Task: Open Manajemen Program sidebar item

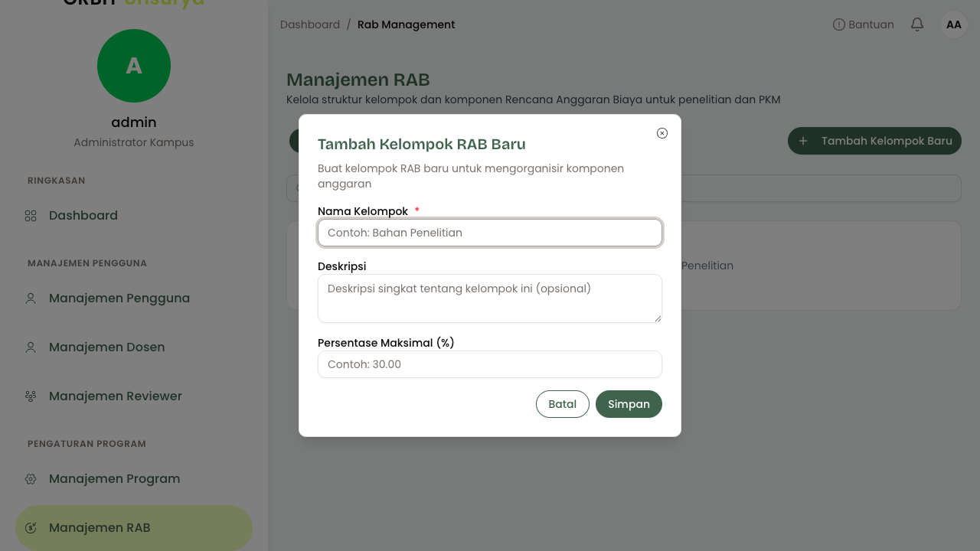Action: tap(134, 479)
